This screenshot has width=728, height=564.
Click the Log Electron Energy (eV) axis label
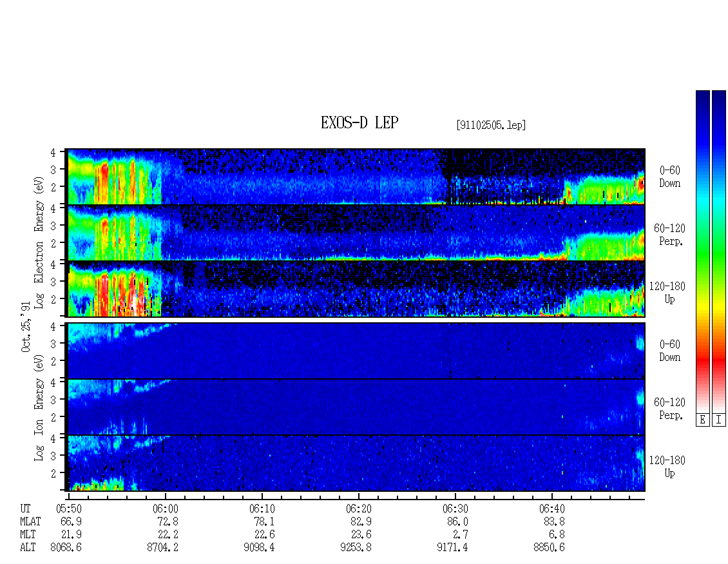click(39, 242)
